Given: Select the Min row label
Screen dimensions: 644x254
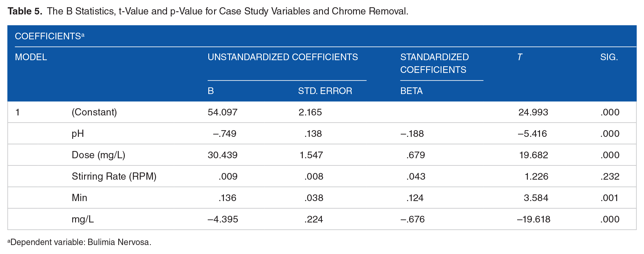Looking at the screenshot, I should pyautogui.click(x=79, y=198).
